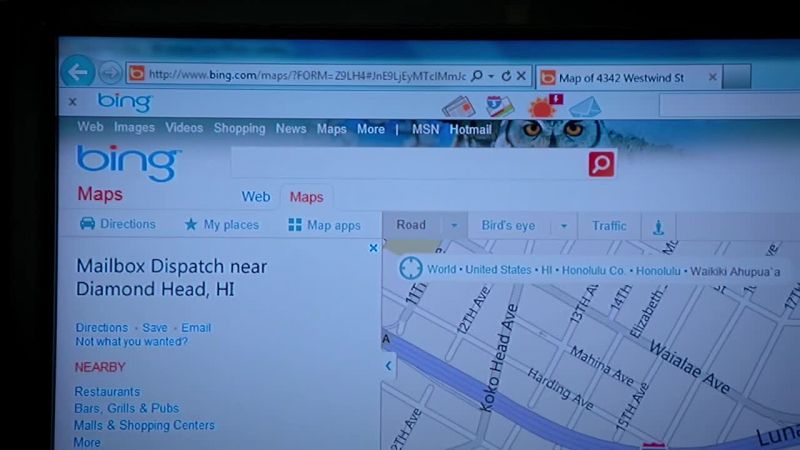Click the browser Forward arrow button
This screenshot has height=450, width=800.
(110, 73)
